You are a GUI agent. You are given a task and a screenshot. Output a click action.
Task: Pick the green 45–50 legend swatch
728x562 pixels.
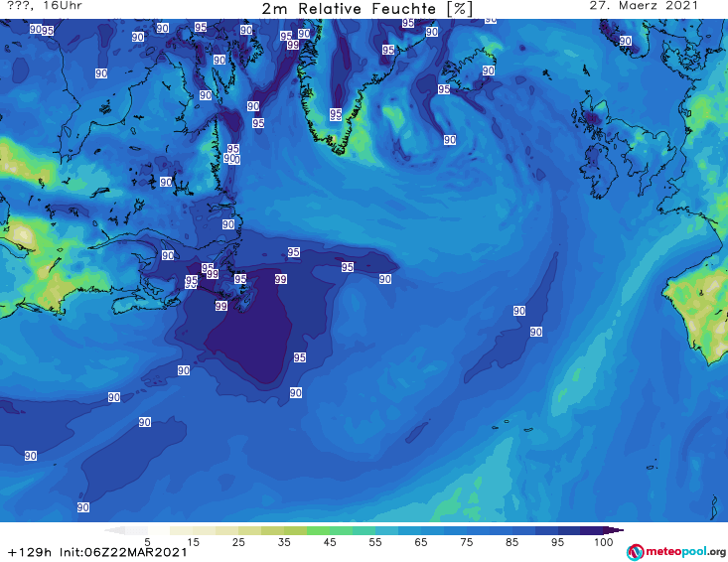point(341,530)
